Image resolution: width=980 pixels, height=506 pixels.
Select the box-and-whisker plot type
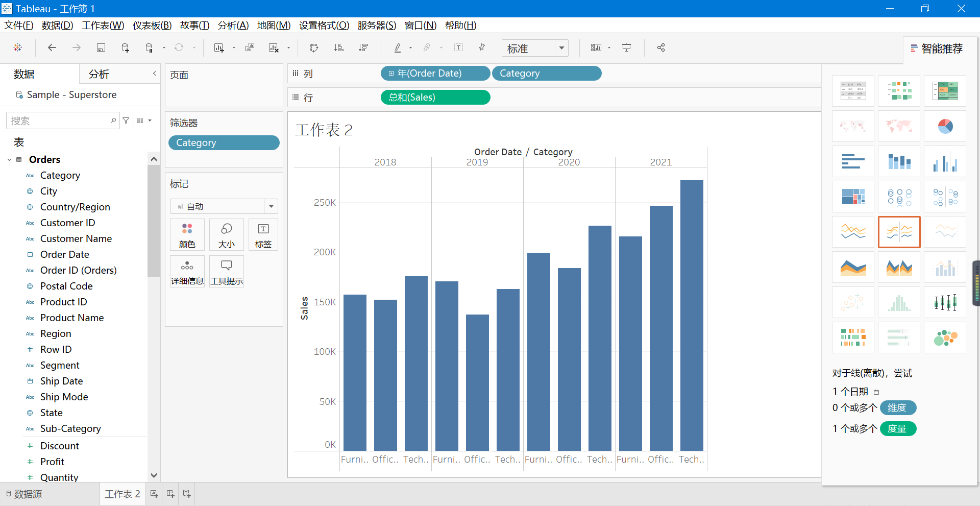click(945, 302)
